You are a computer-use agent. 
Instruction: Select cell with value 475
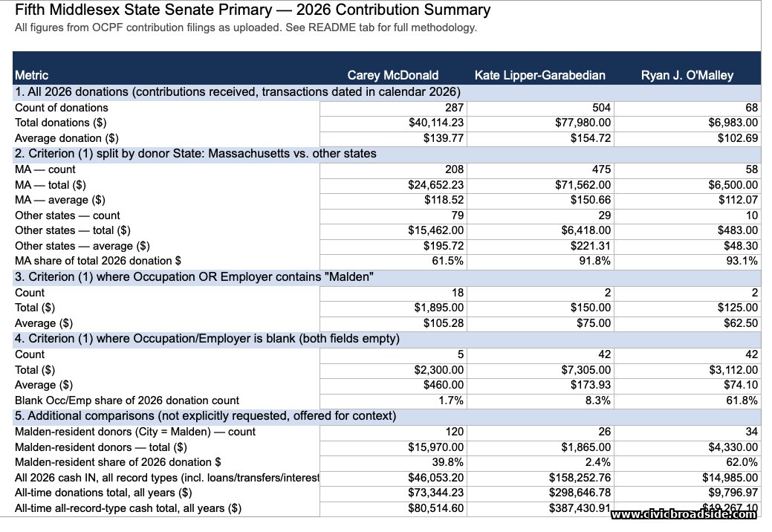point(540,170)
